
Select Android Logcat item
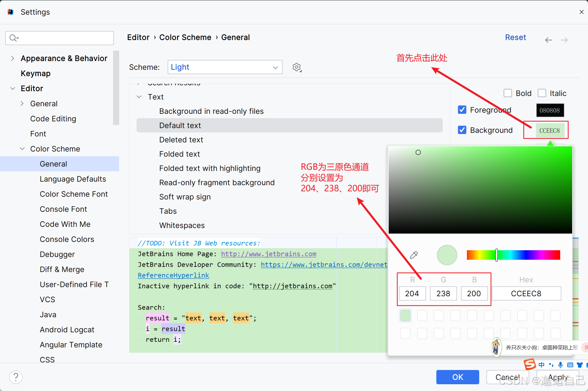(67, 330)
